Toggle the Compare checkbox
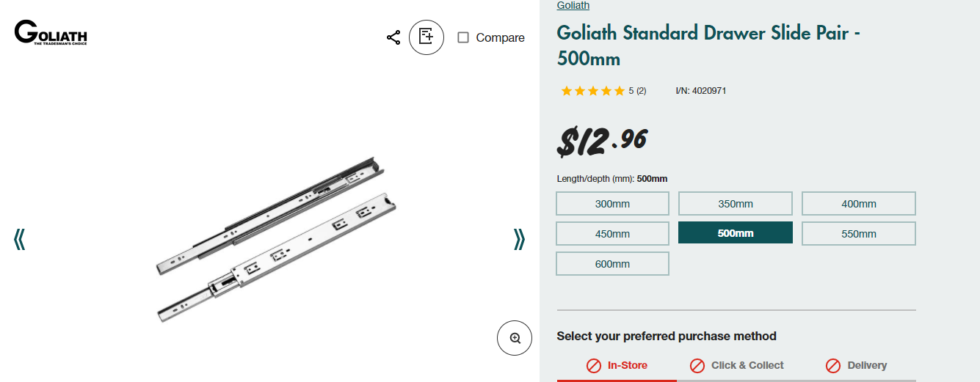This screenshot has height=382, width=980. [x=463, y=37]
